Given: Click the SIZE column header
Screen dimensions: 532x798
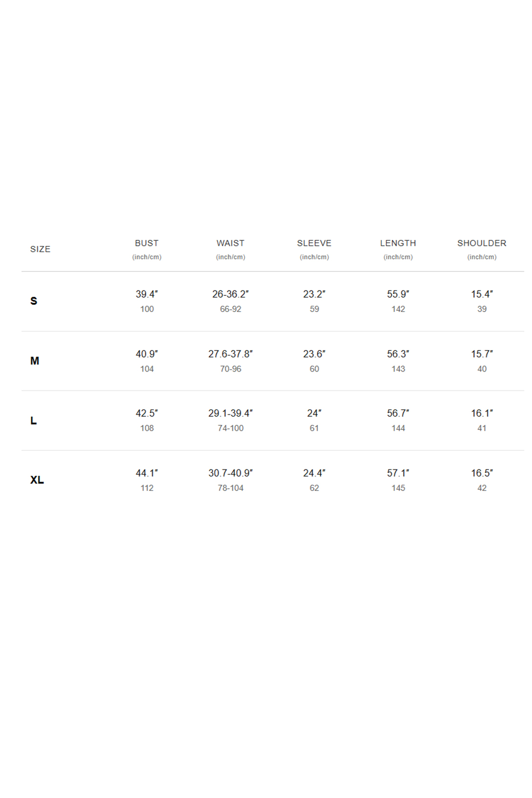Looking at the screenshot, I should [40, 249].
